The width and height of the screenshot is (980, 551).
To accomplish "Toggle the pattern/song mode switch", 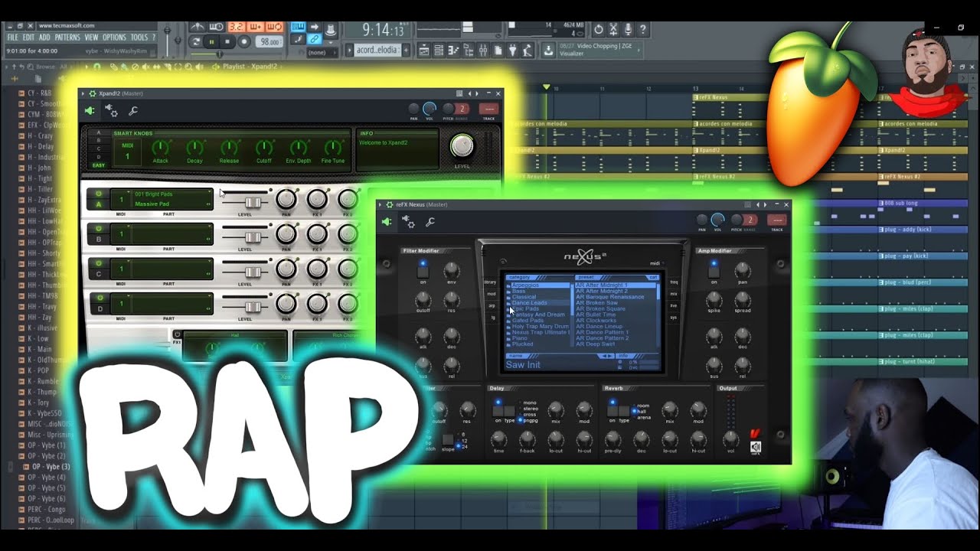I will coord(196,41).
